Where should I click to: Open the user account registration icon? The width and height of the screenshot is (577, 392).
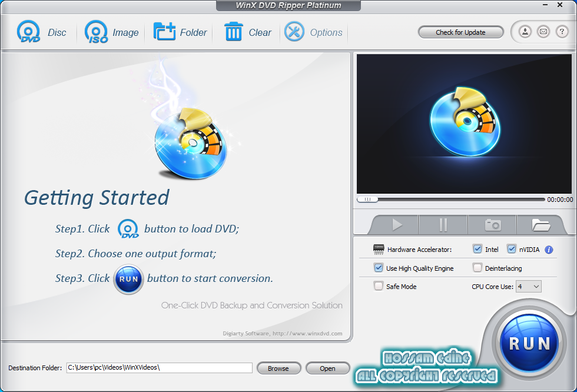click(525, 32)
